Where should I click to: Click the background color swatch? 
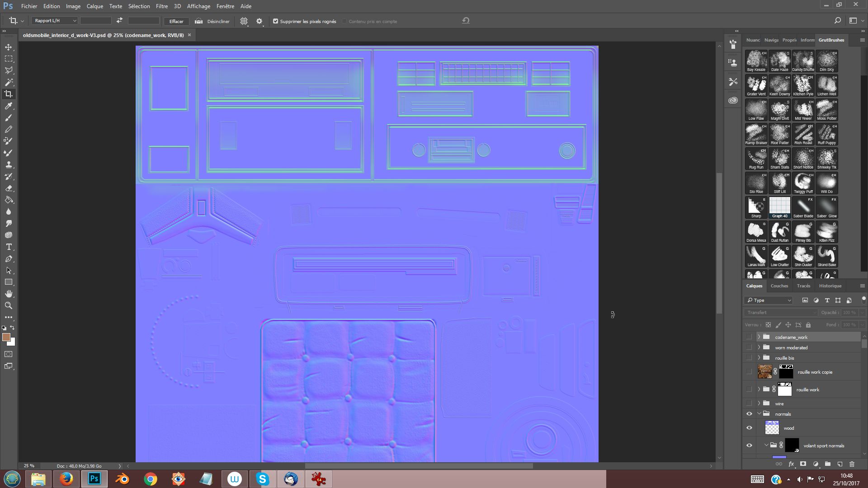pyautogui.click(x=12, y=343)
